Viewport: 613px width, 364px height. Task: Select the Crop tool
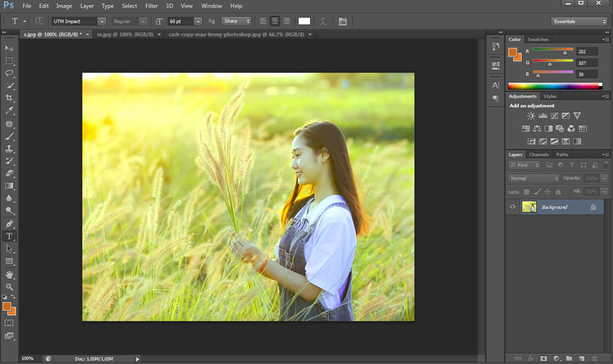tap(9, 98)
